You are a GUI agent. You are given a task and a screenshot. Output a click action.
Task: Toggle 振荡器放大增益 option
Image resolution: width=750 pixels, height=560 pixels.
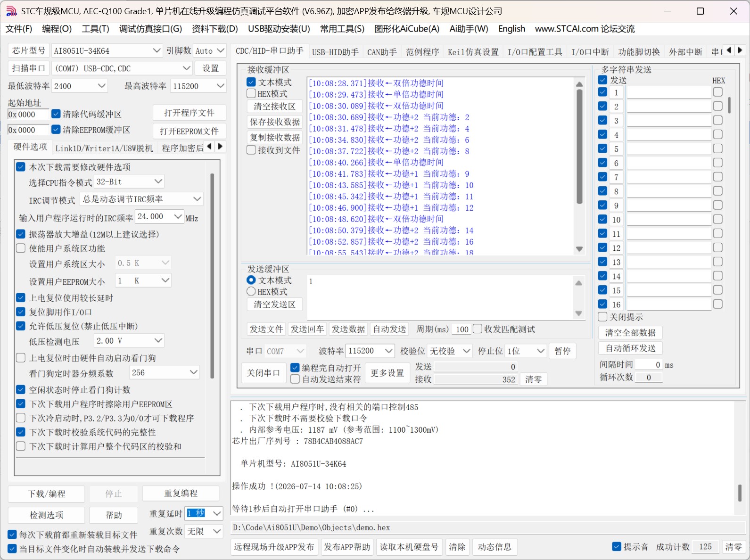[x=21, y=234]
